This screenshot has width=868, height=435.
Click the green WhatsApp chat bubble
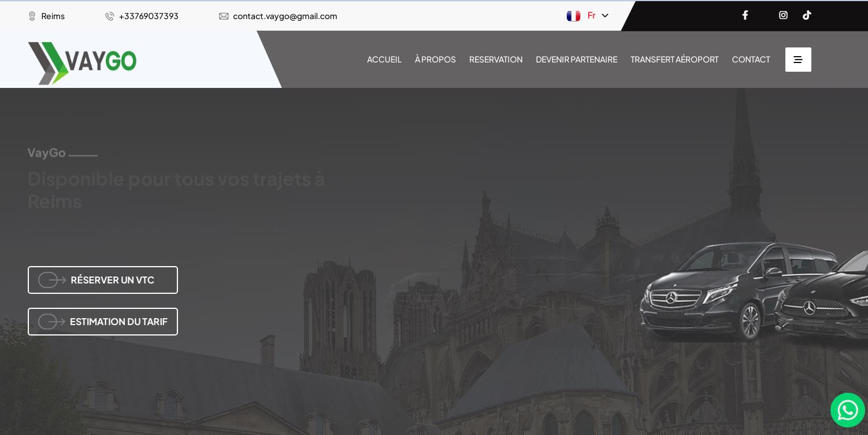pyautogui.click(x=847, y=410)
